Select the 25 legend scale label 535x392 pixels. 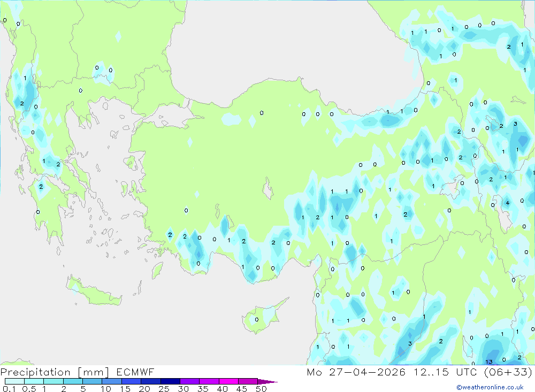(x=164, y=389)
